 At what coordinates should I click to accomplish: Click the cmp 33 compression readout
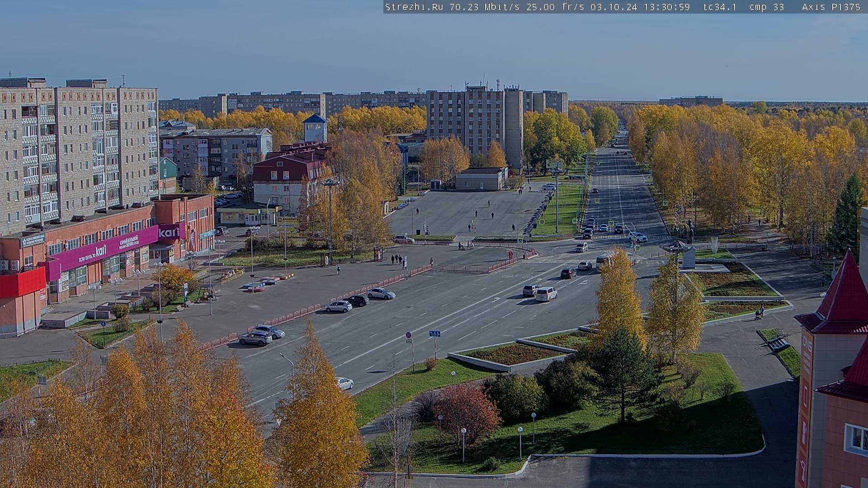tap(767, 7)
